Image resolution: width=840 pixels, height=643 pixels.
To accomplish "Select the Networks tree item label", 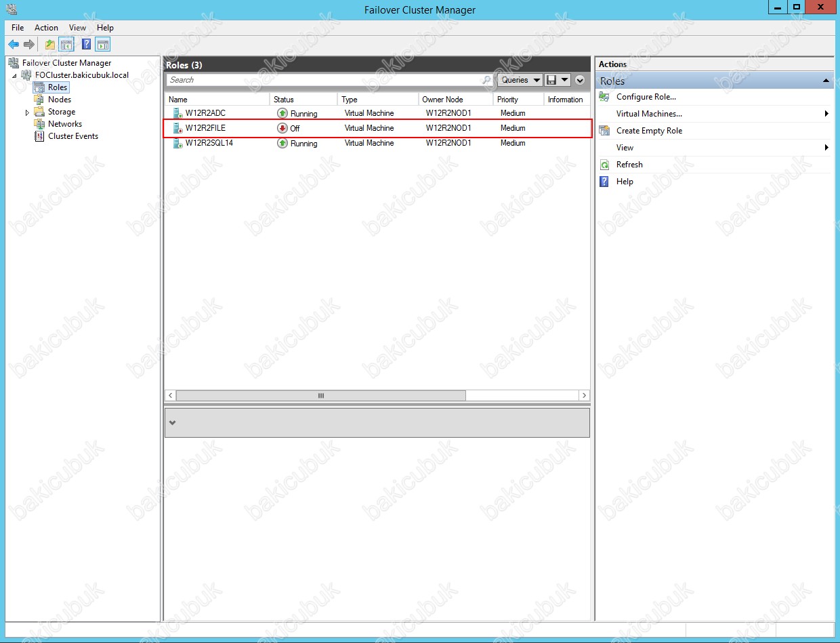I will (65, 124).
